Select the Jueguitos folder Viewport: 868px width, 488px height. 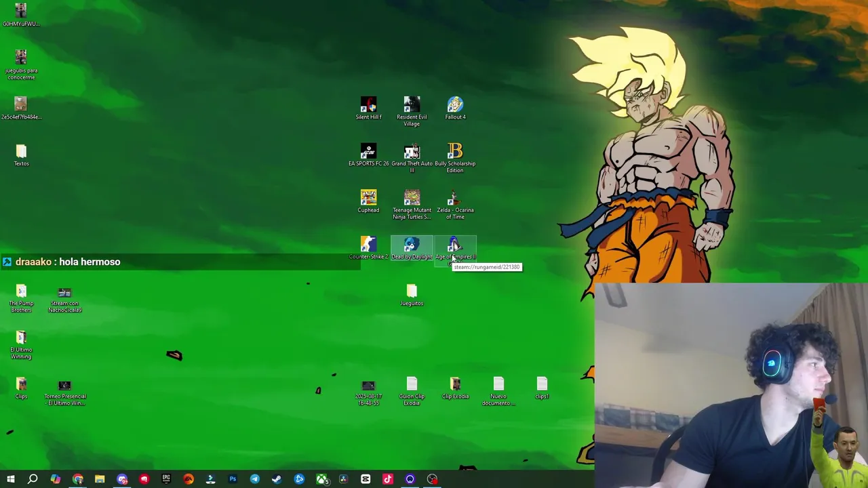(412, 296)
